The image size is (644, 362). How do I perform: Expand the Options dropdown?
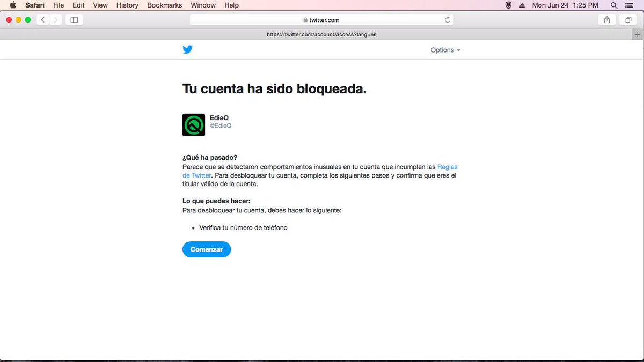click(445, 50)
